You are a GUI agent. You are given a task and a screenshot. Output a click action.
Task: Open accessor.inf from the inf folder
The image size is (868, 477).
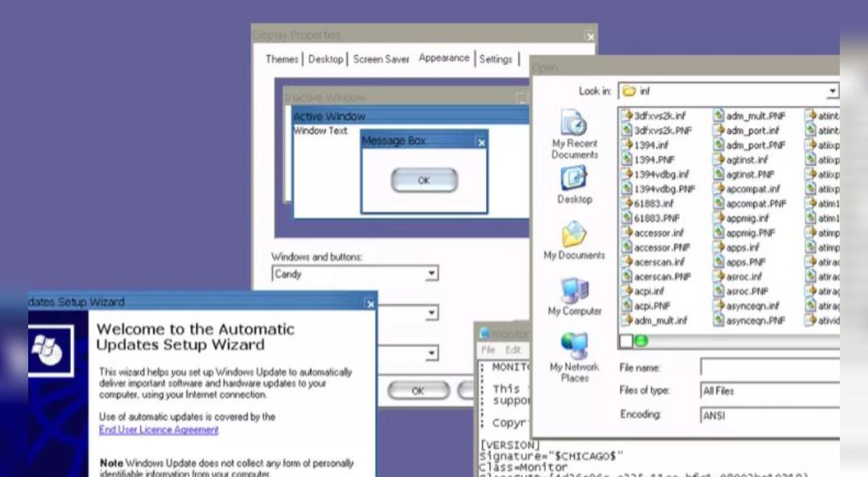point(658,232)
